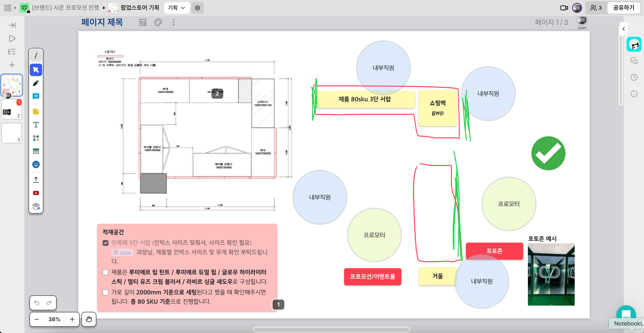Check the 가로 길이 2000mm checkbox
Viewport: 644px width, 333px height.
tap(105, 292)
